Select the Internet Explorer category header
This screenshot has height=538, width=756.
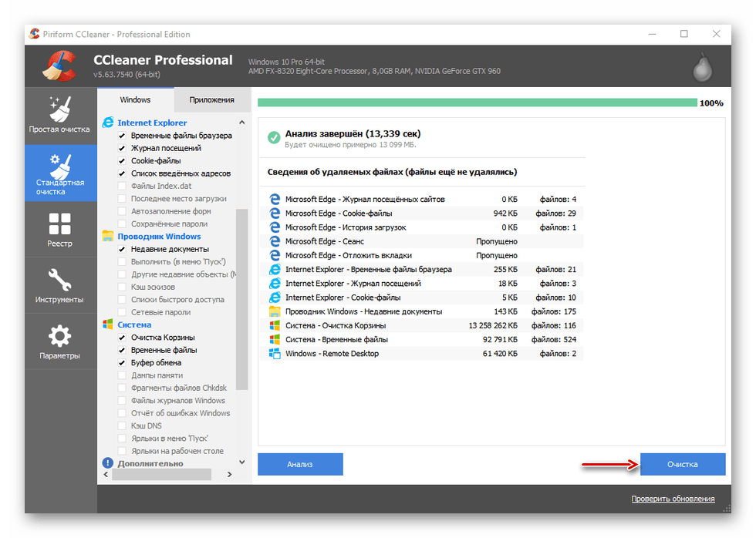tap(153, 123)
